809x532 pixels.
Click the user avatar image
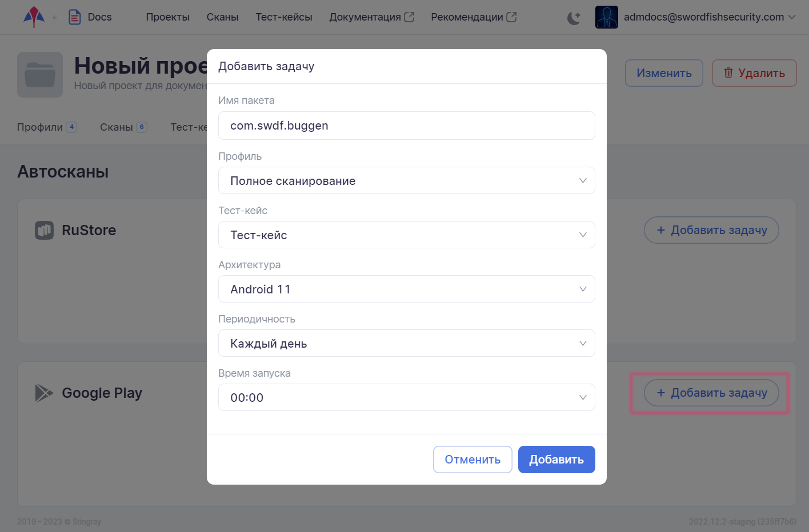pyautogui.click(x=606, y=17)
